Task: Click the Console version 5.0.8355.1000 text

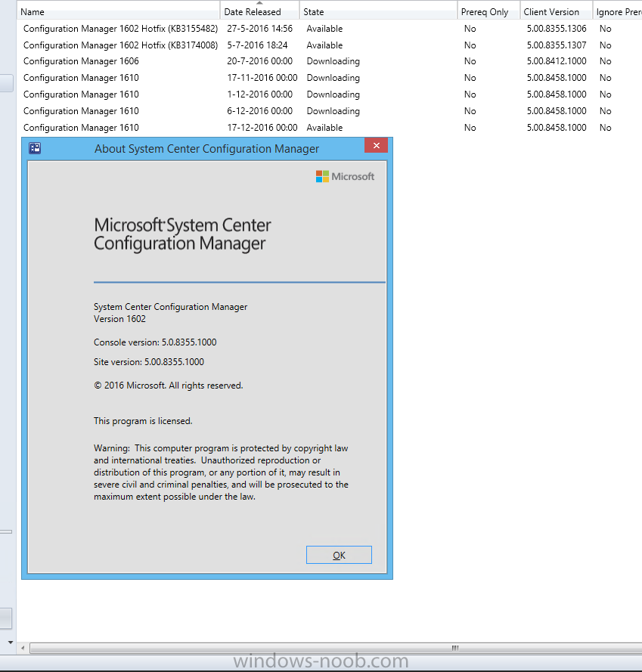Action: 155,342
